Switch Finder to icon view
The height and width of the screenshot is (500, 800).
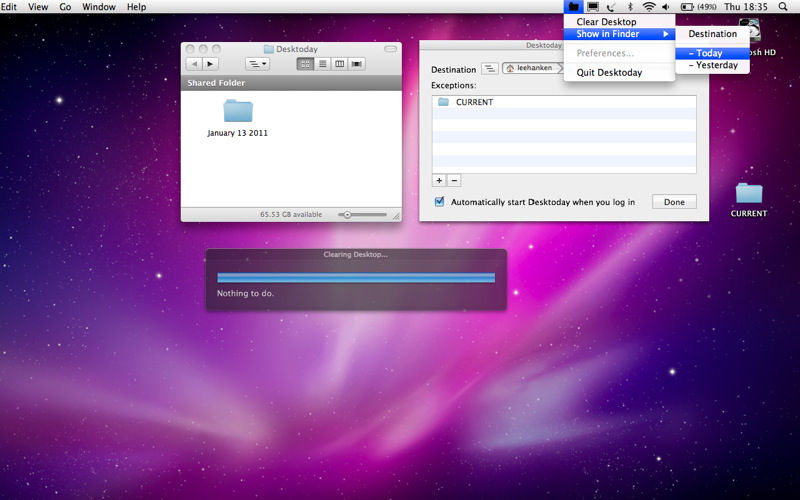(305, 64)
